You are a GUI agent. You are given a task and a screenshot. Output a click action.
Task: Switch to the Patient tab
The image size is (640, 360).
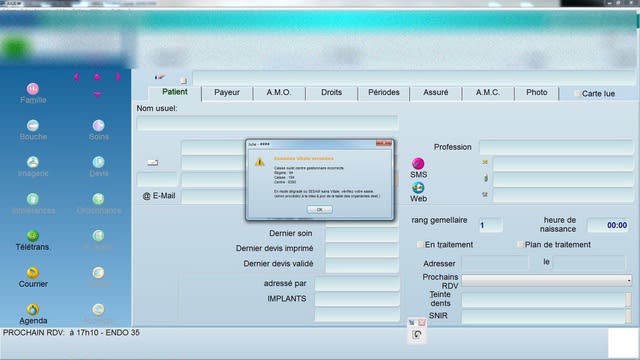(x=175, y=92)
